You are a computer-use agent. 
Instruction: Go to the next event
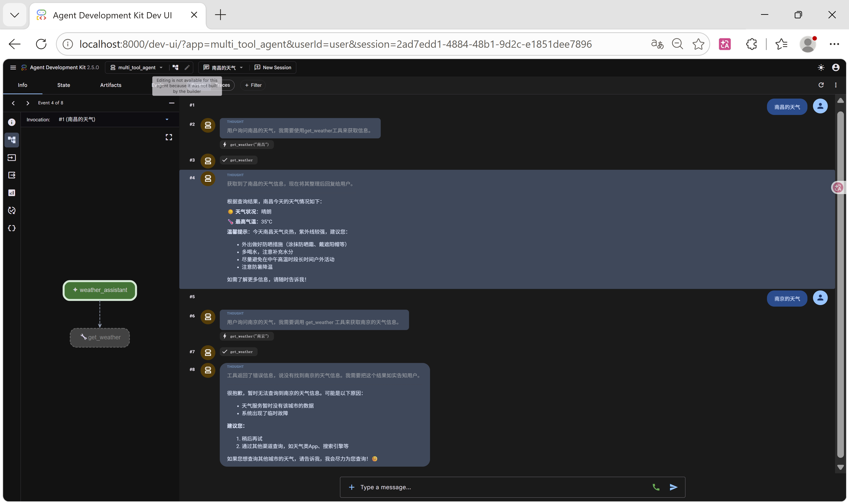(x=28, y=103)
